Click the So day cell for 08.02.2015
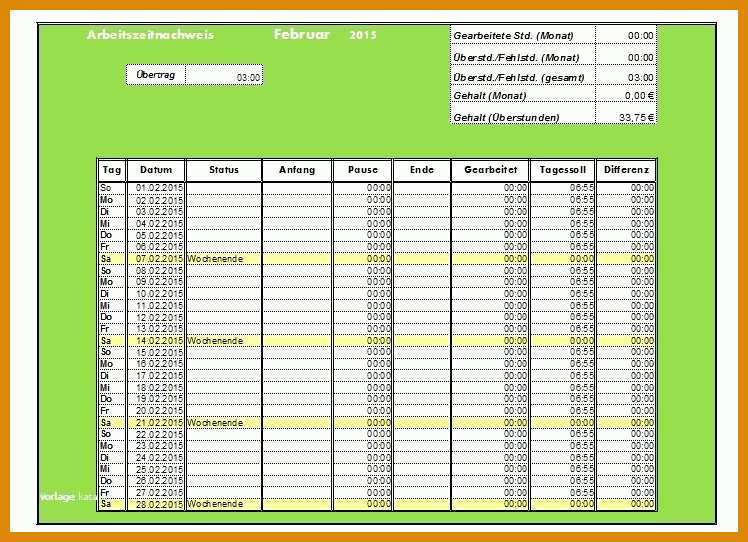The height and width of the screenshot is (542, 748). (112, 271)
